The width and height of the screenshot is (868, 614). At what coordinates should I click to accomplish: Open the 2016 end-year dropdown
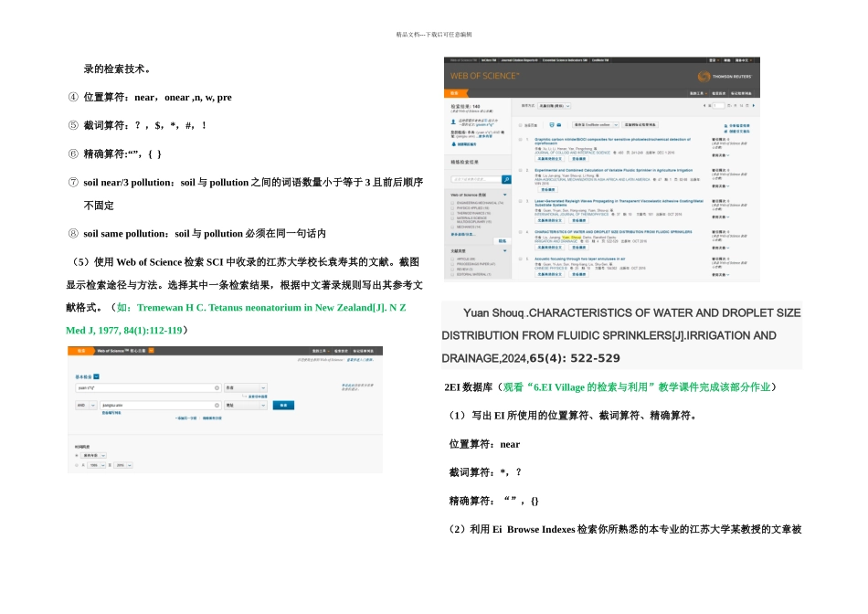tap(123, 465)
